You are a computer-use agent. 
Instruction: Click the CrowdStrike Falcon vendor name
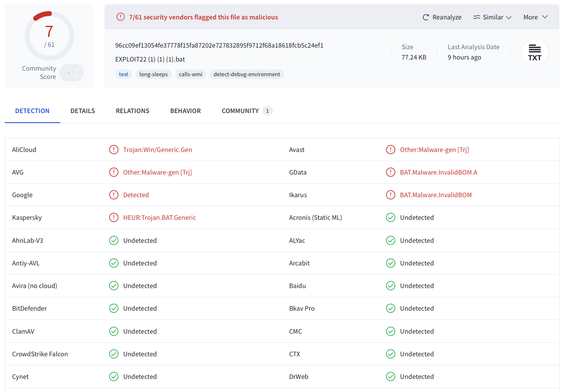(x=40, y=354)
